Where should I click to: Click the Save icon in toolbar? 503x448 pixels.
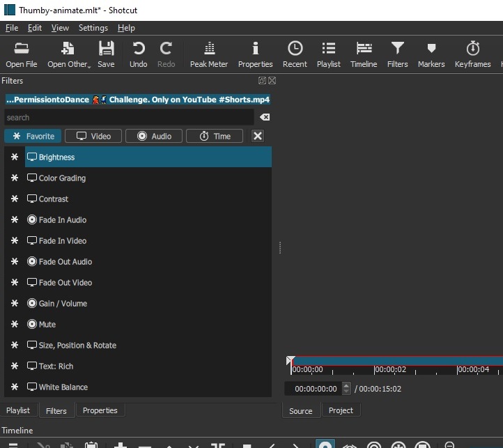106,54
